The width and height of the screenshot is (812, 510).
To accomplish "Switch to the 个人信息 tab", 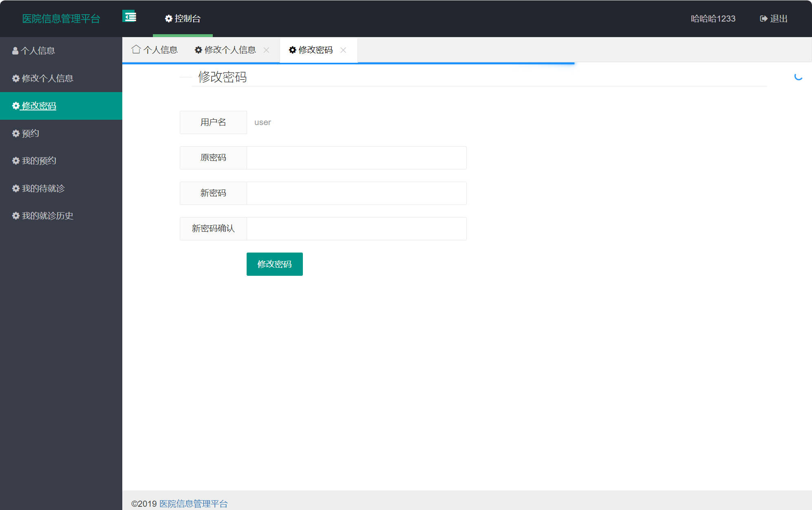I will pos(161,49).
